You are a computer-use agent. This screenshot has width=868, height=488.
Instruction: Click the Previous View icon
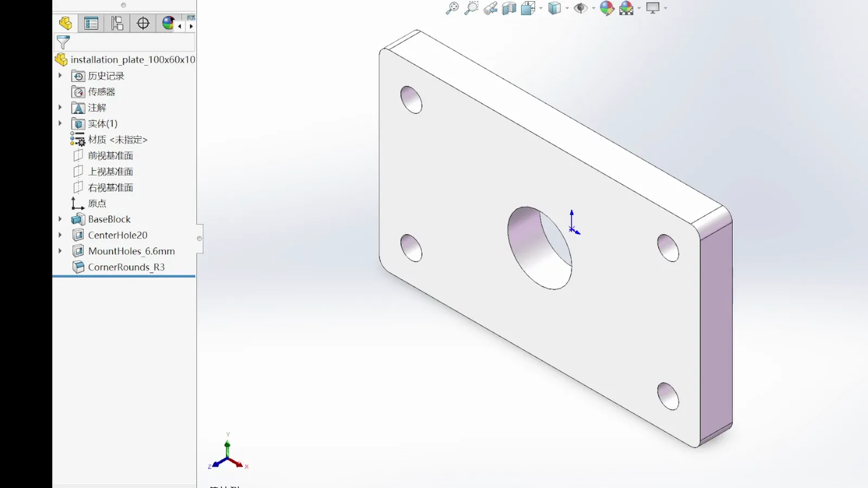point(490,8)
